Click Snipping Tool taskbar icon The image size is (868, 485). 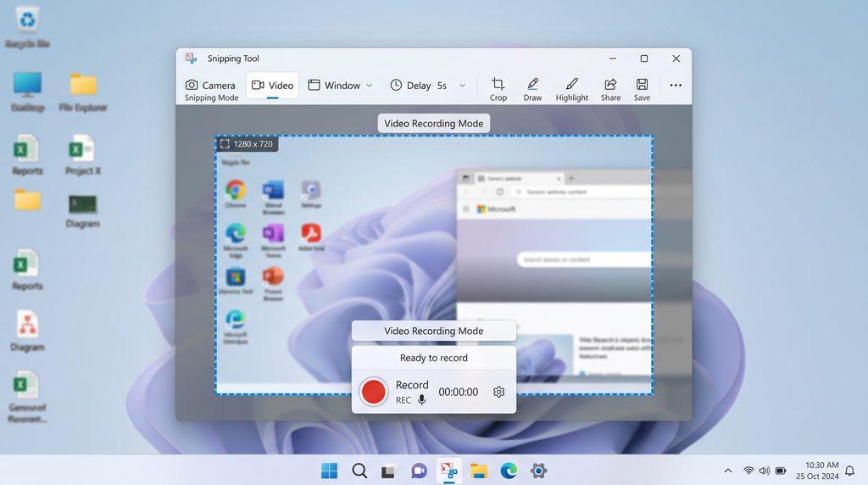(x=449, y=471)
